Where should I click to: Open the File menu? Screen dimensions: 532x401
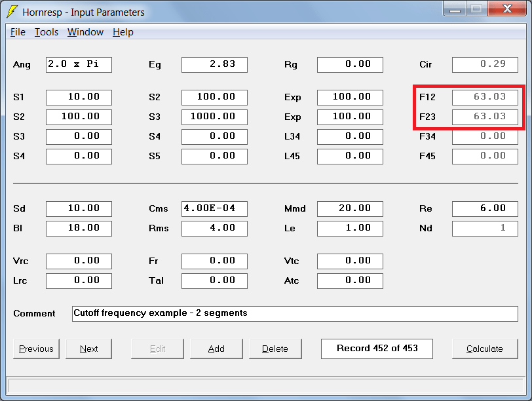coord(18,32)
